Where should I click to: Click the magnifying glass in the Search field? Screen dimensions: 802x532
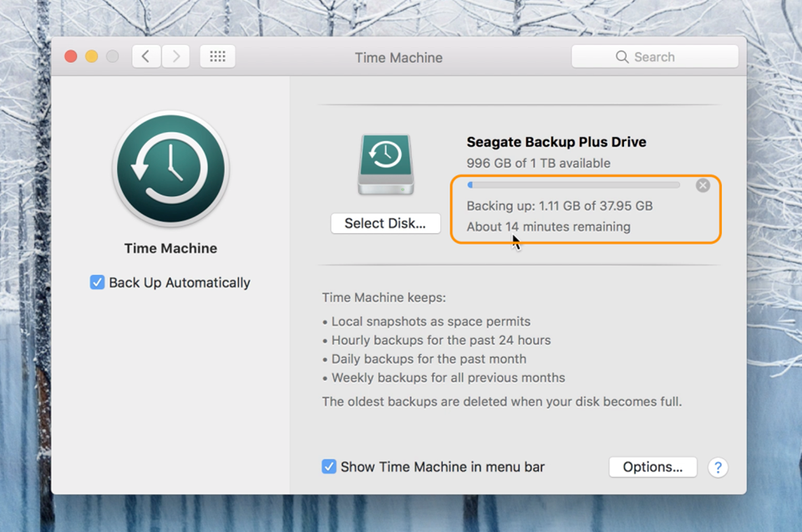click(x=621, y=56)
